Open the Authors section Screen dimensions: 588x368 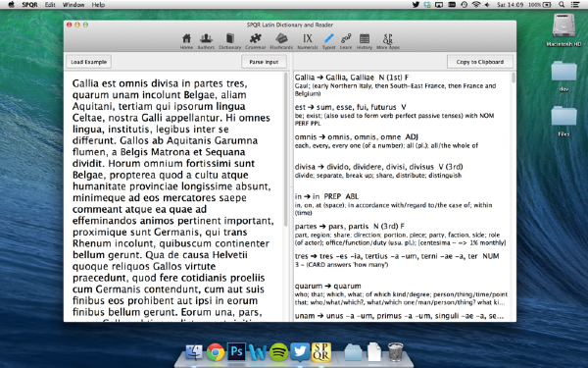pos(206,41)
